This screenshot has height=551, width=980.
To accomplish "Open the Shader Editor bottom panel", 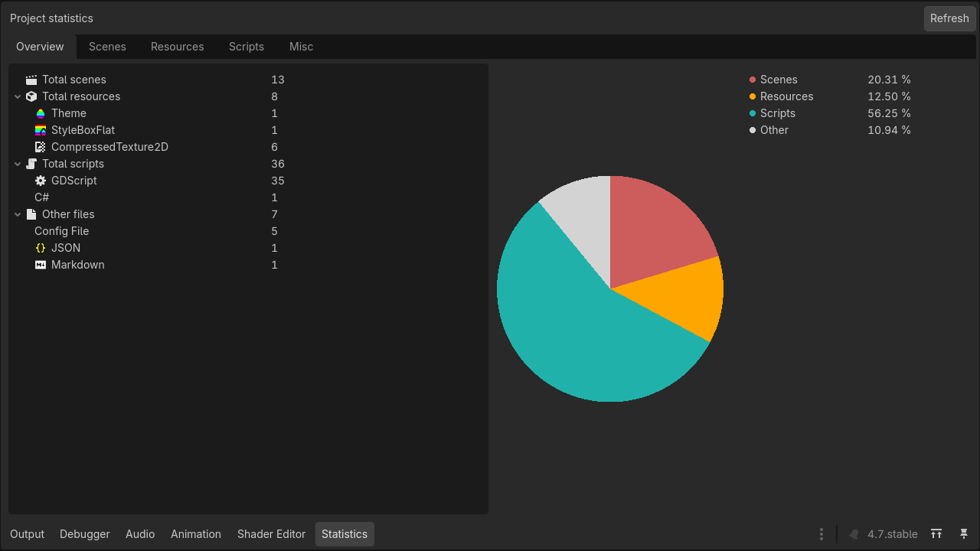I will click(271, 534).
